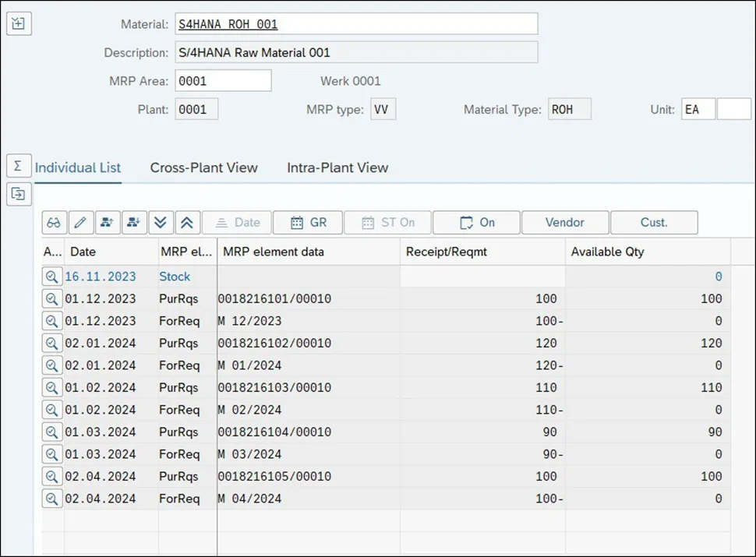
Task: Click the summation icon left of the tabs
Action: pyautogui.click(x=19, y=166)
